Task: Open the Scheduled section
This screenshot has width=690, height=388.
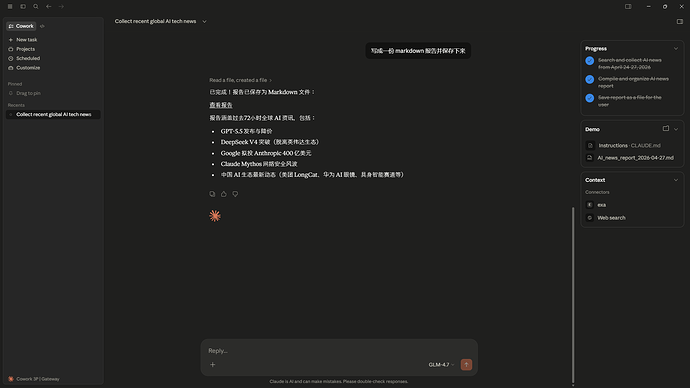Action: coord(53,59)
